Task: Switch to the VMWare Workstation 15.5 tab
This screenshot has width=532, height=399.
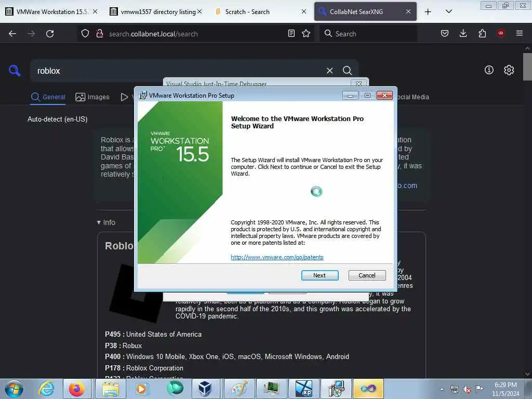Action: (51, 11)
